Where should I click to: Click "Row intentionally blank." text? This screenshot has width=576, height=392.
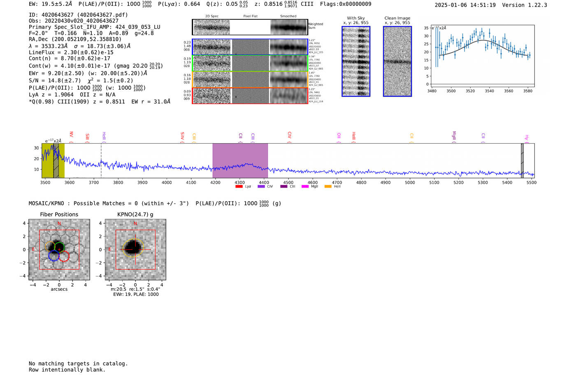pos(67,370)
